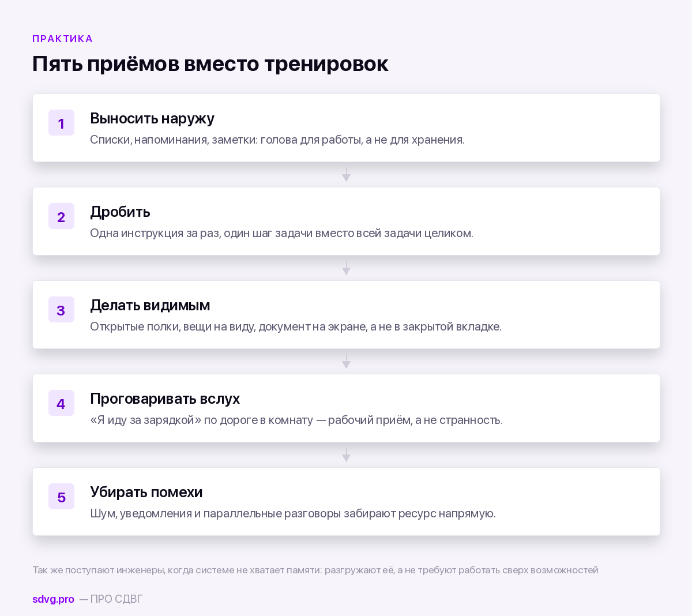Select the 'Выносить наружу' card title
Screen dimensions: 692x616
pyautogui.click(x=152, y=118)
